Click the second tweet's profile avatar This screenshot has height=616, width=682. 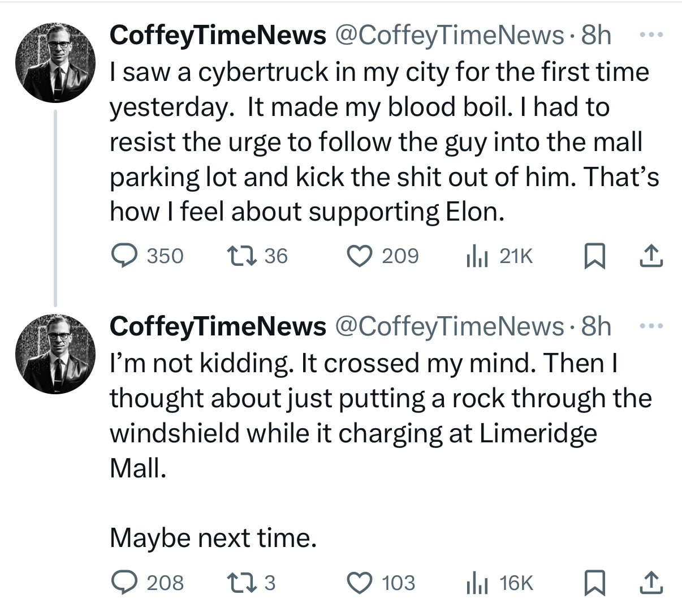tap(55, 354)
